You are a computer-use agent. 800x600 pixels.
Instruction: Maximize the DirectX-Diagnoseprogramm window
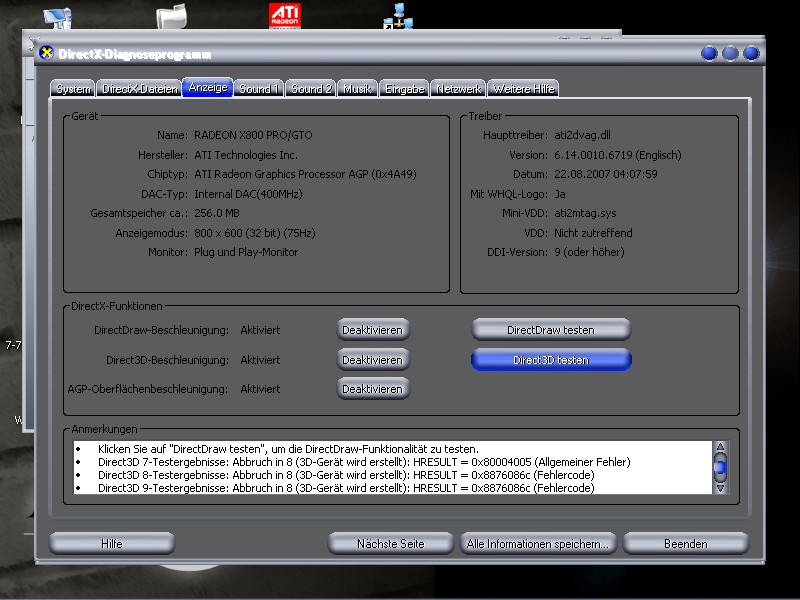[730, 53]
